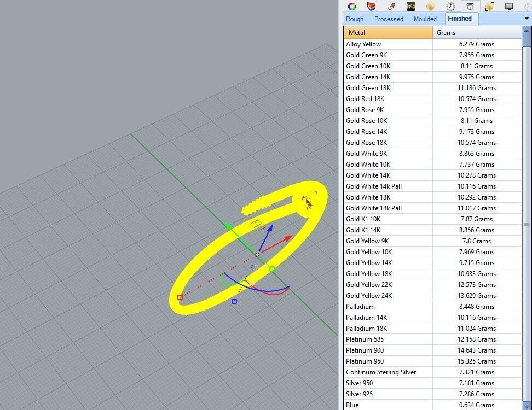Sort by the Metal column header
The height and width of the screenshot is (410, 532).
pos(388,33)
